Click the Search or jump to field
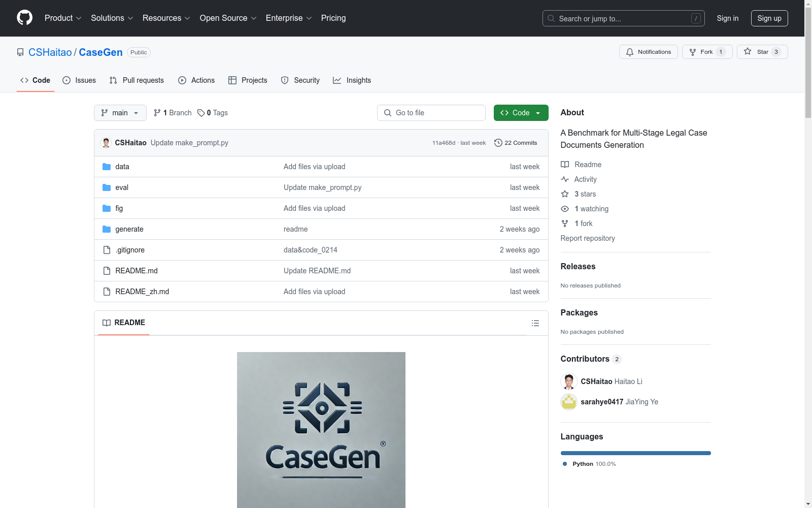Viewport: 812px width, 508px height. 624,18
